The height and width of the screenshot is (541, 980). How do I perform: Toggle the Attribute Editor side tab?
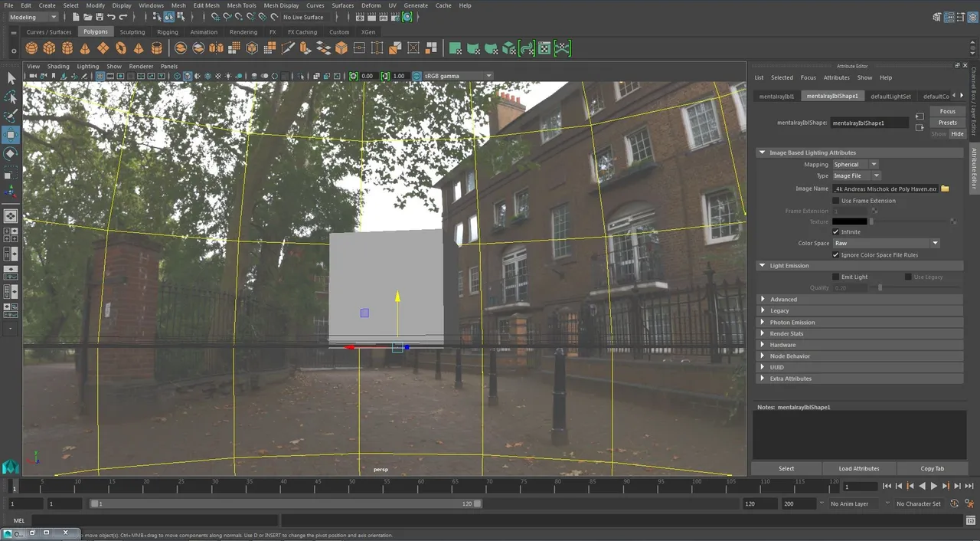(975, 169)
